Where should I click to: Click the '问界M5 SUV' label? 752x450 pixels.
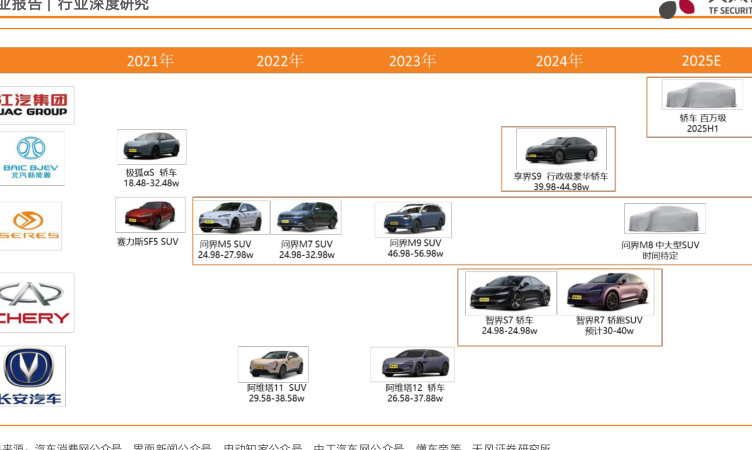pos(225,244)
